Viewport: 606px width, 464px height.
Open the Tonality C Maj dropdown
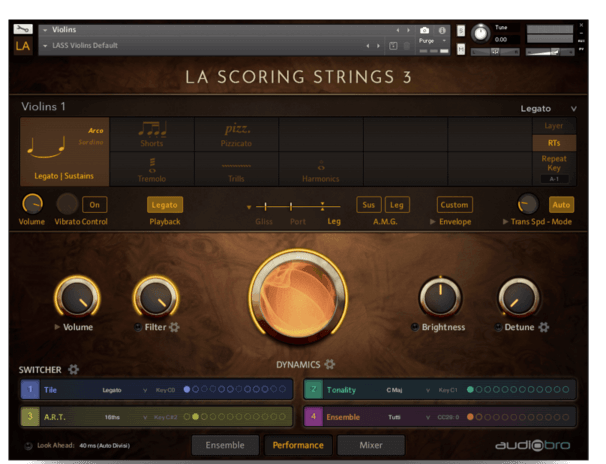coord(428,390)
